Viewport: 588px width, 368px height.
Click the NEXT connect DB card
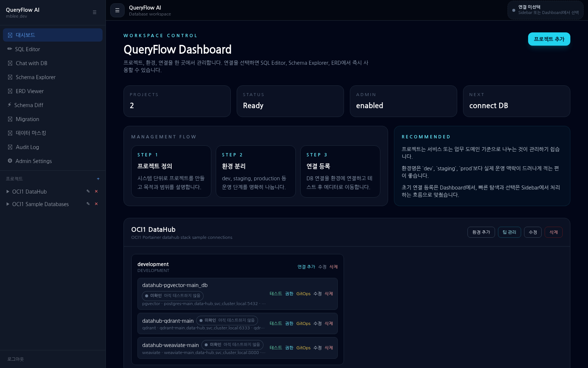click(517, 101)
